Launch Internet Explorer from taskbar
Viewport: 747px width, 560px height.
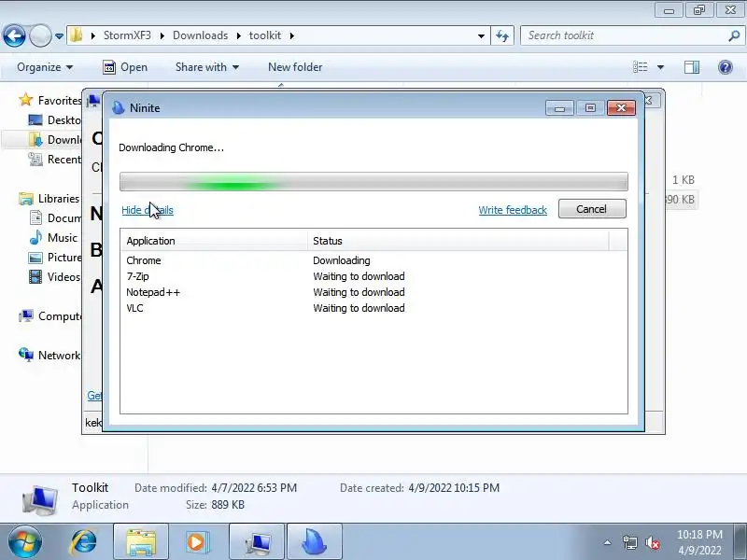84,541
